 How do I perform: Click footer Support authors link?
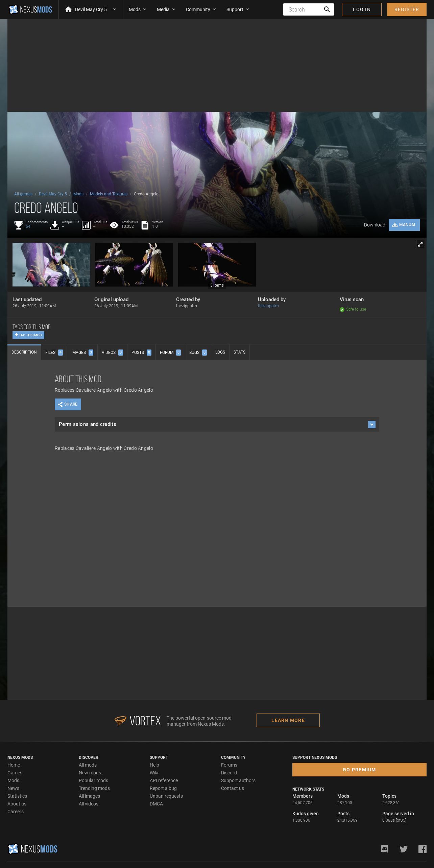[x=238, y=780]
